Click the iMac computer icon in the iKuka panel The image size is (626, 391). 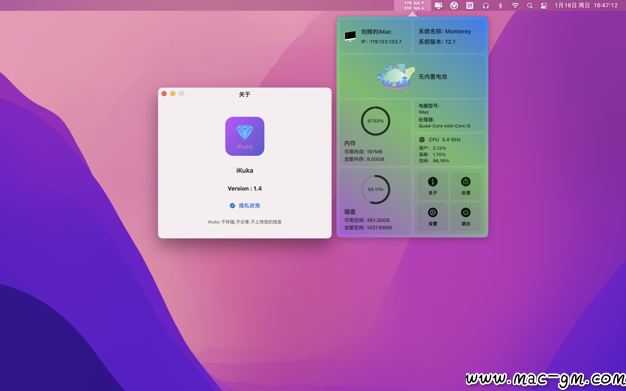pos(350,36)
